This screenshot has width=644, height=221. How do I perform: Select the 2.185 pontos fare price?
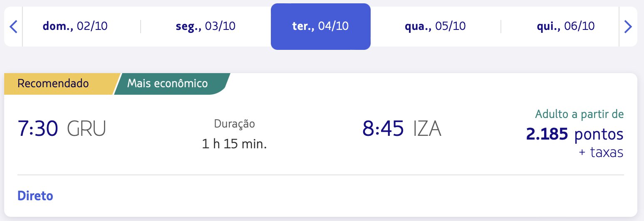575,134
